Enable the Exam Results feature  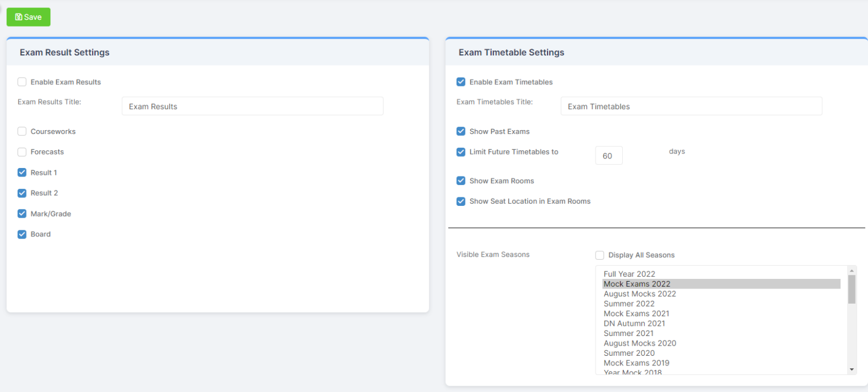(x=21, y=81)
